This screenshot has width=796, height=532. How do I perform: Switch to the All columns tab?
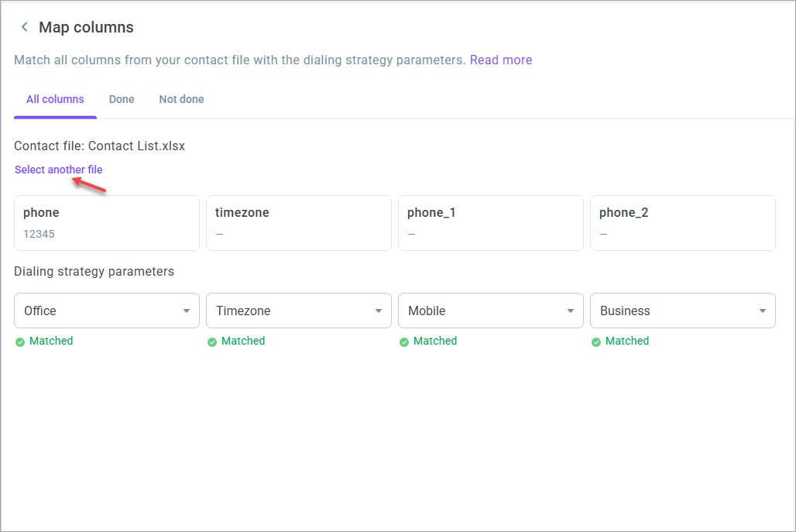click(55, 99)
